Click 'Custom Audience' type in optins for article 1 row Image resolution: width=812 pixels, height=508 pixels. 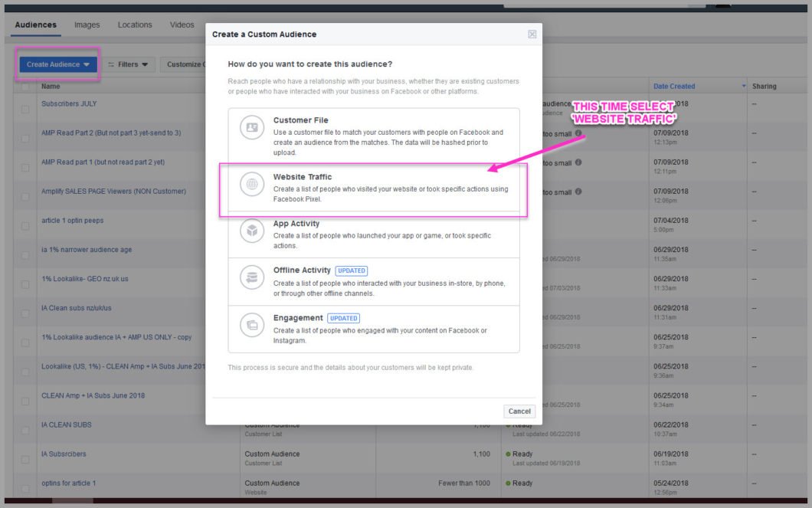point(272,483)
